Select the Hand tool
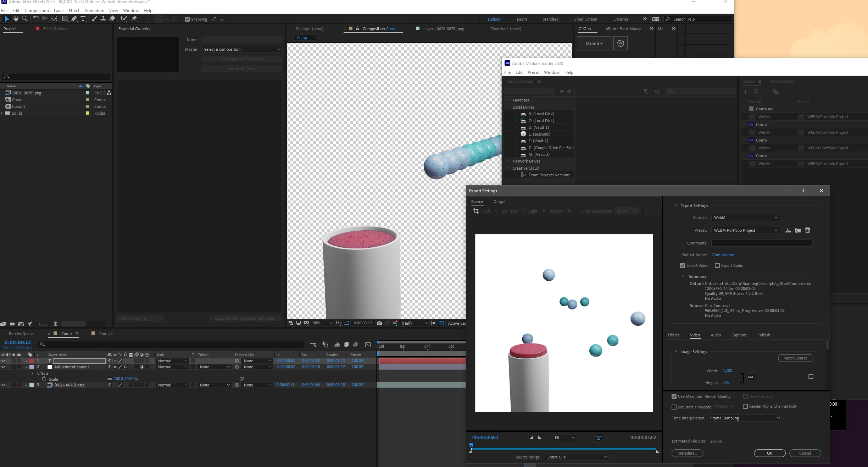The image size is (868, 467). 16,19
